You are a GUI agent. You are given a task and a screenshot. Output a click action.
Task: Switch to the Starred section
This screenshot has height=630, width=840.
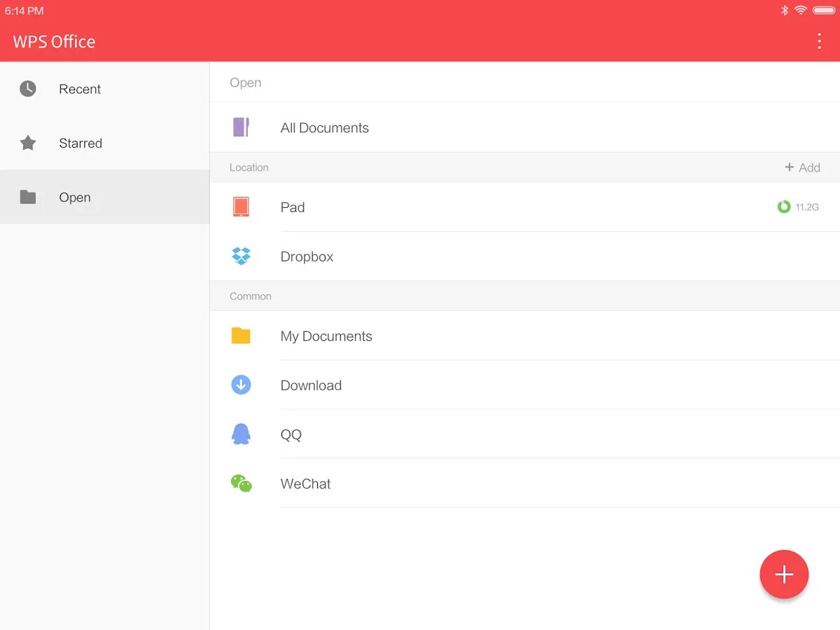[x=80, y=143]
